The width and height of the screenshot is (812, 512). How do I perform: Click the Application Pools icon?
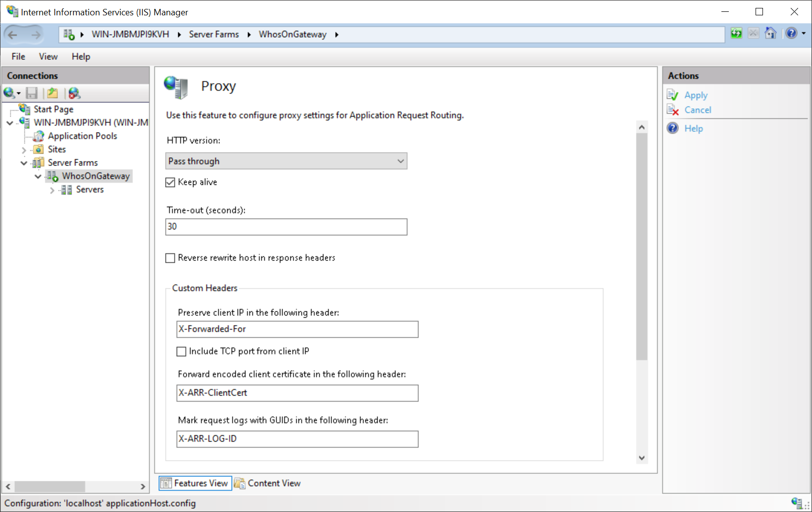coord(39,136)
